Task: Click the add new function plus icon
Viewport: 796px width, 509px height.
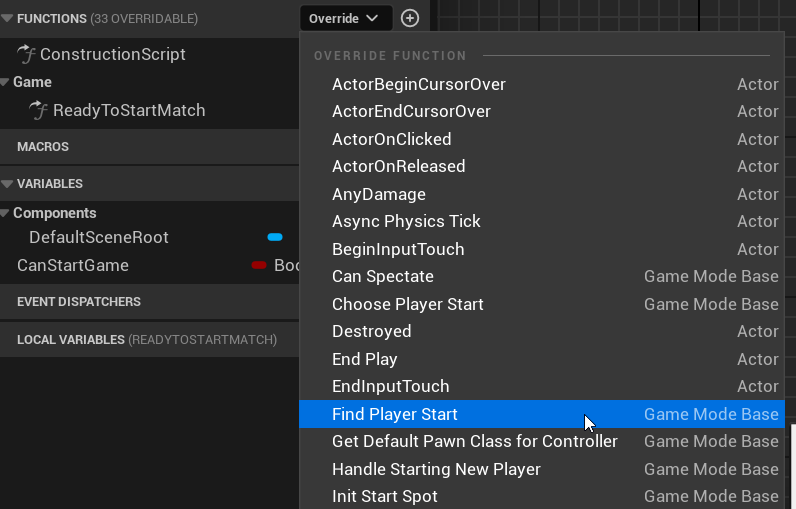Action: coord(409,18)
